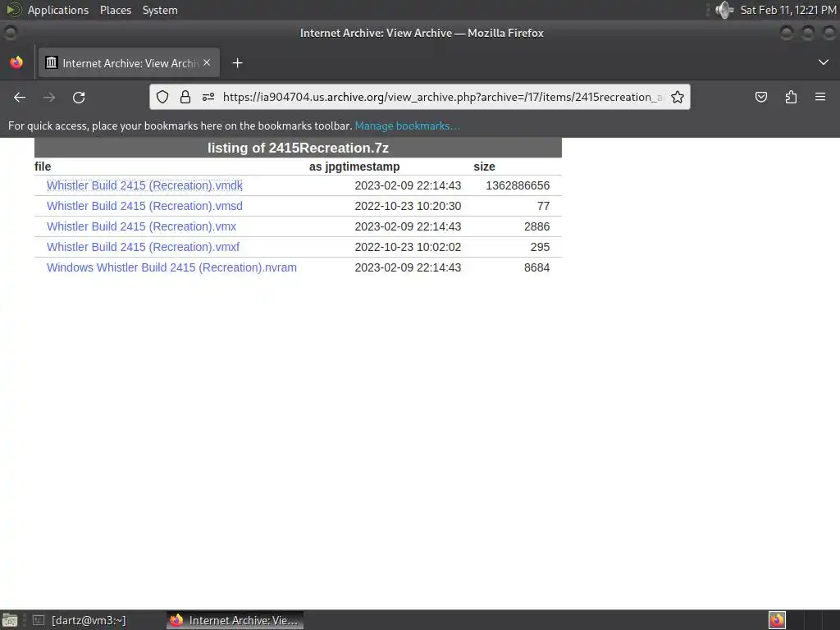This screenshot has height=630, width=840.
Task: View site security padlock info
Action: (185, 97)
